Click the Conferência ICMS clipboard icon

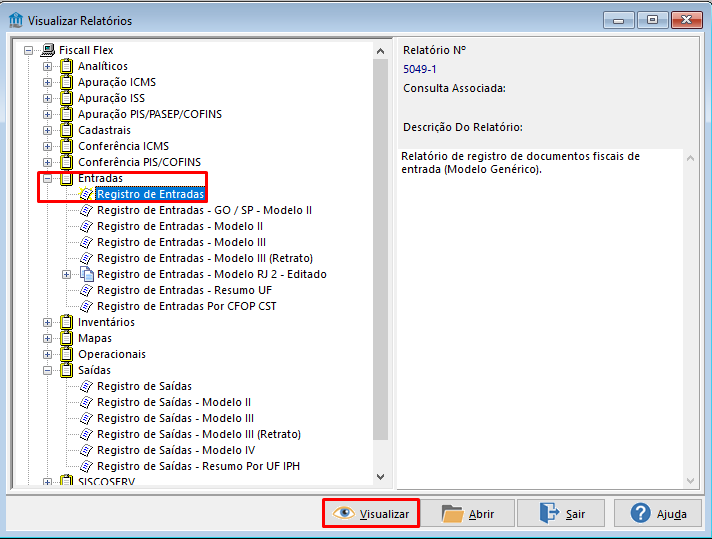pyautogui.click(x=66, y=146)
